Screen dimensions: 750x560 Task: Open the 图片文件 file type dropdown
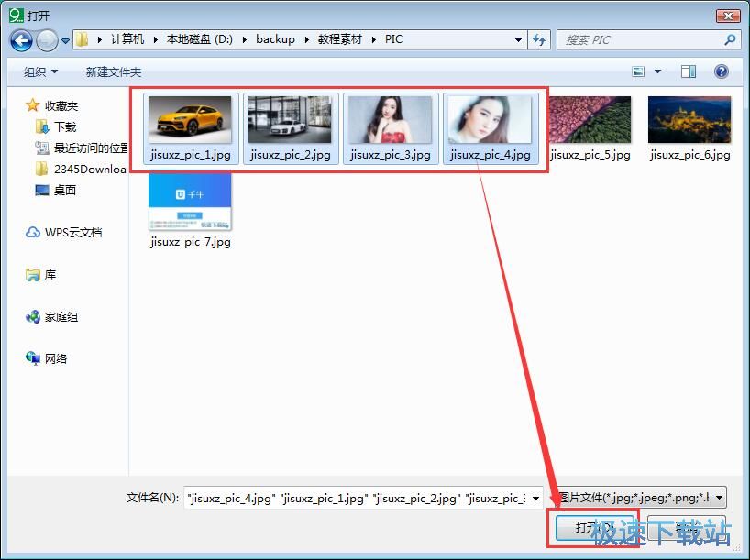643,498
